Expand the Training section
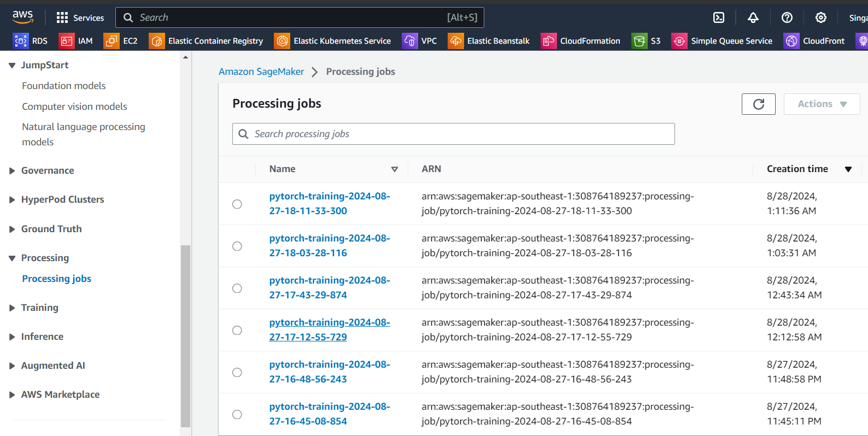 tap(12, 308)
